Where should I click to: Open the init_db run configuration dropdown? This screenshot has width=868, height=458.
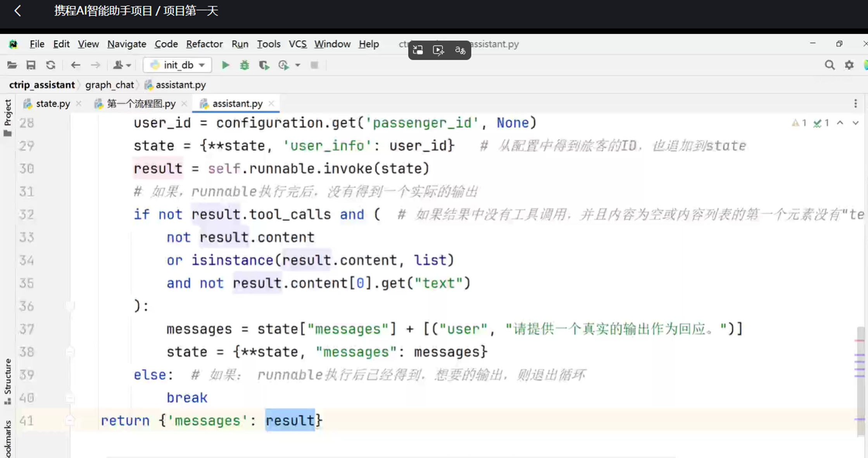point(178,65)
